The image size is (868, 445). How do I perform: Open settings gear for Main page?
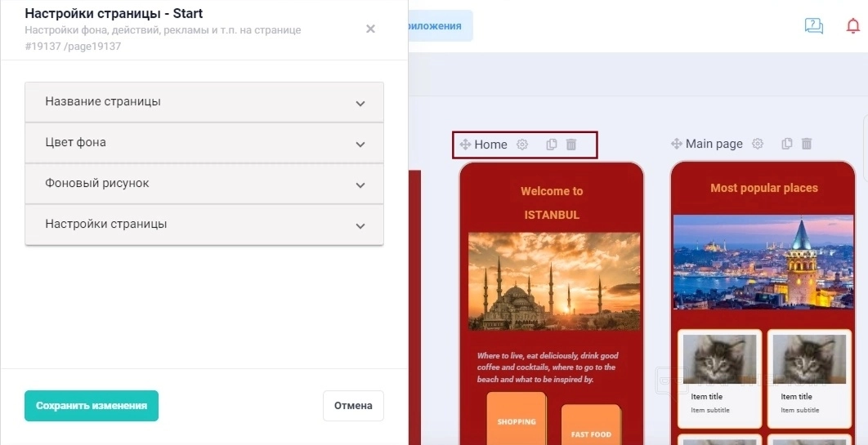tap(758, 144)
